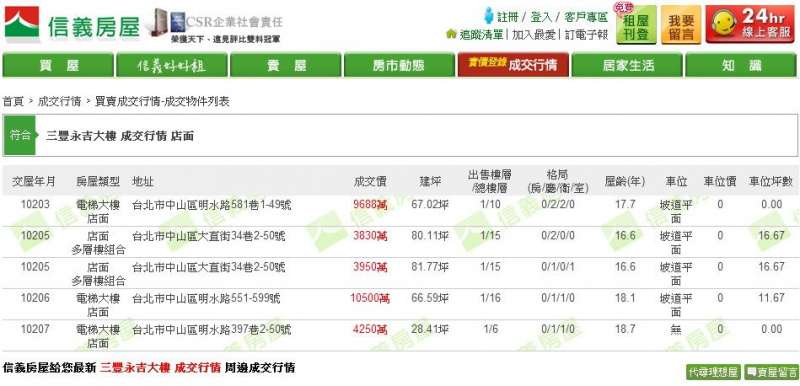Screen dimensions: 800x386
Task: Click the house icon beside 追蹤清單
Action: pos(451,34)
